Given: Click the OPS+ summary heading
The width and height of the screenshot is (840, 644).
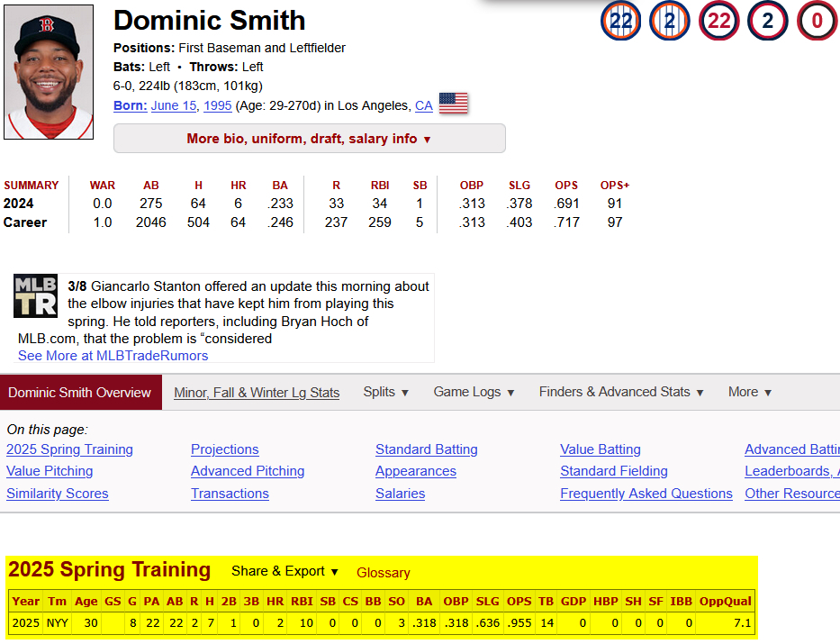Looking at the screenshot, I should tap(614, 186).
